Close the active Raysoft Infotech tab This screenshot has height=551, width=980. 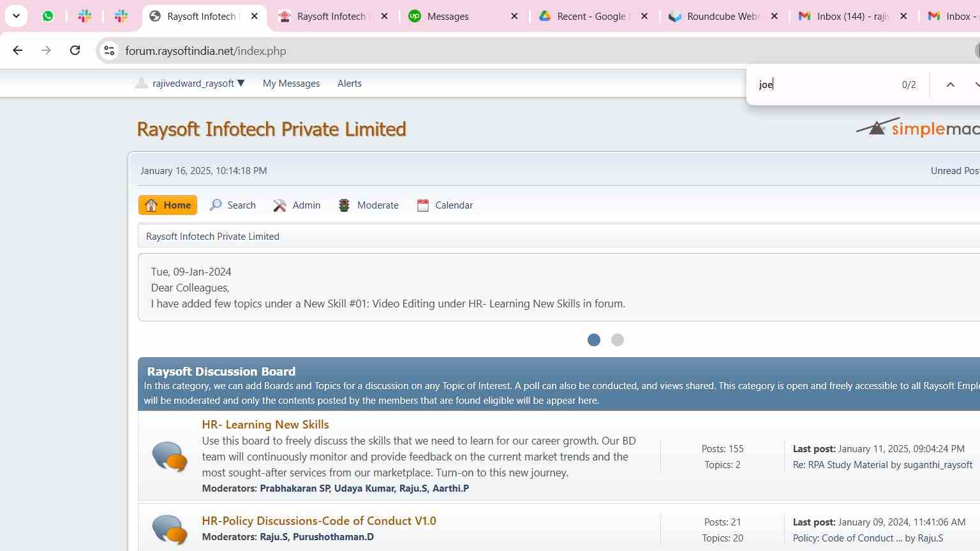pyautogui.click(x=255, y=16)
